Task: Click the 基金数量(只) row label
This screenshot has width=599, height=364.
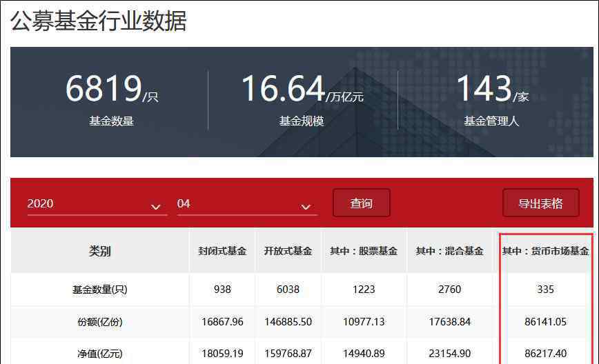Action: pos(99,290)
